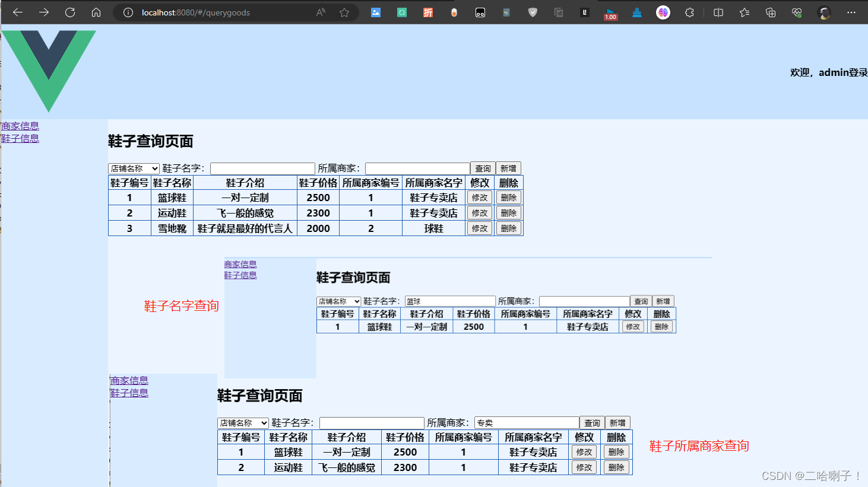Select price 2000 in the 雪地靴 row
Screen dimensions: 868x487
pyautogui.click(x=318, y=228)
